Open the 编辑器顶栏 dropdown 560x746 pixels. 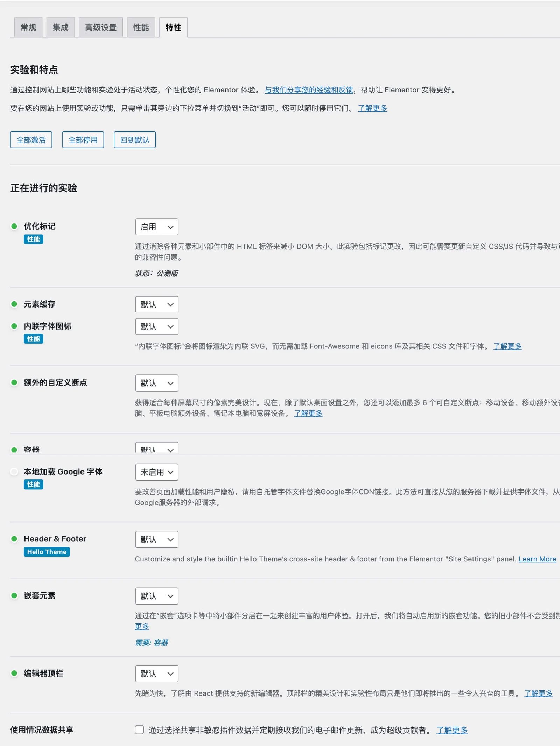pos(156,674)
